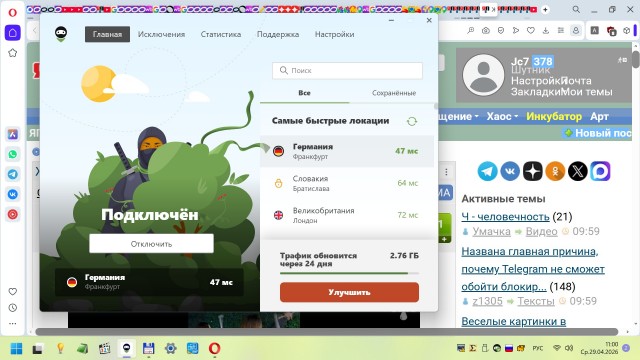Open Opera sidebar home workspace icon
640x360 pixels.
click(x=13, y=33)
